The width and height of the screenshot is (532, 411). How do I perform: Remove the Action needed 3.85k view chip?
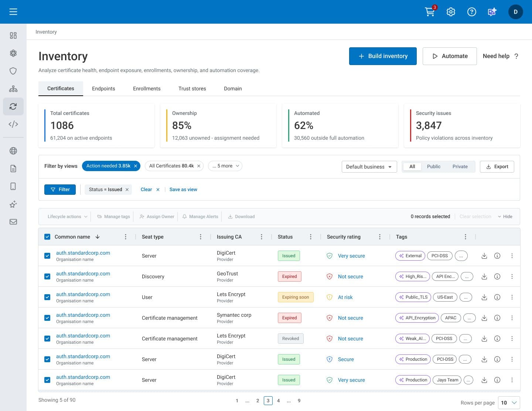tap(136, 166)
